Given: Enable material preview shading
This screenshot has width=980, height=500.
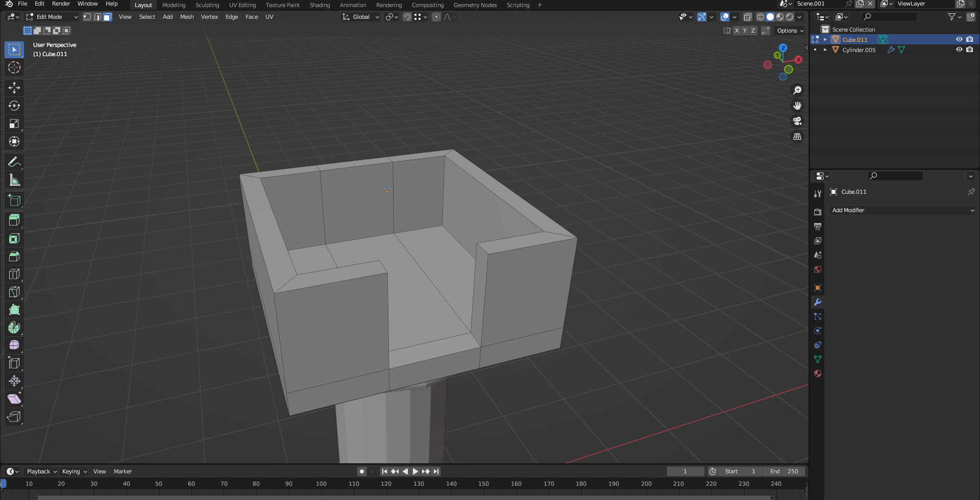Looking at the screenshot, I should coord(780,17).
